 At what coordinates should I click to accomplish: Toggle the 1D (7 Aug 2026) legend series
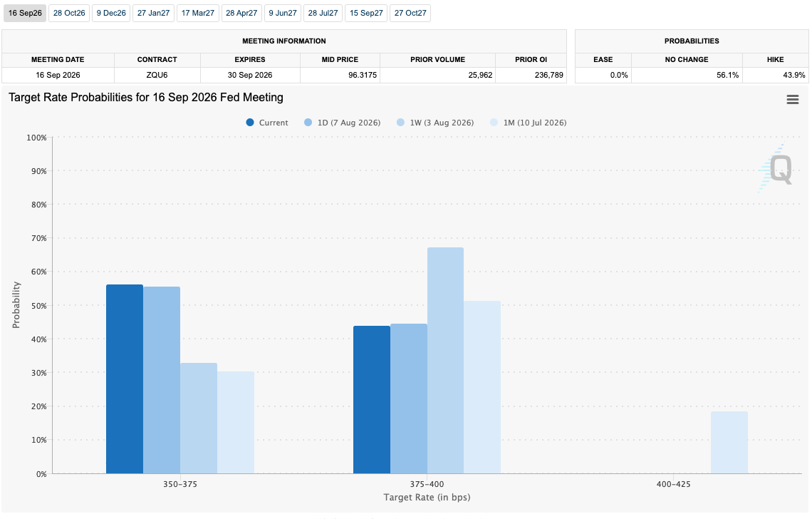[x=343, y=123]
